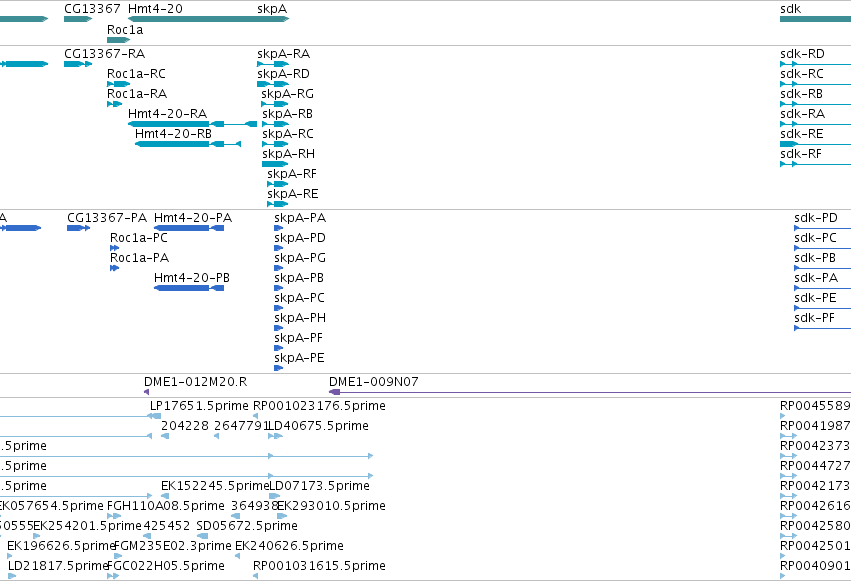
Task: Select the skpA-PC protein label
Action: tap(300, 298)
